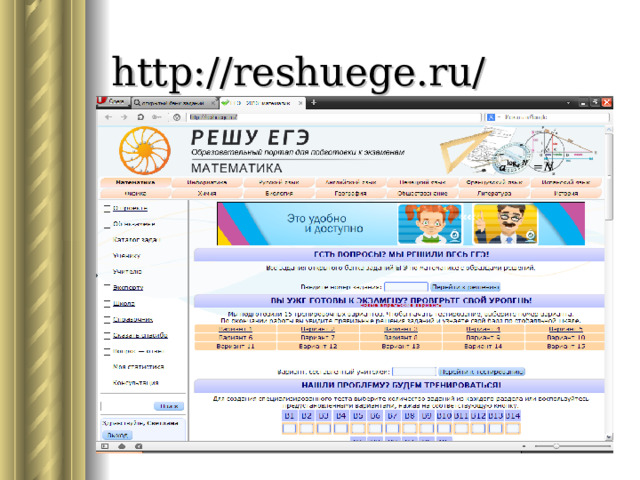Click the camera-like icon in status bar
The height and width of the screenshot is (480, 640).
click(x=138, y=446)
